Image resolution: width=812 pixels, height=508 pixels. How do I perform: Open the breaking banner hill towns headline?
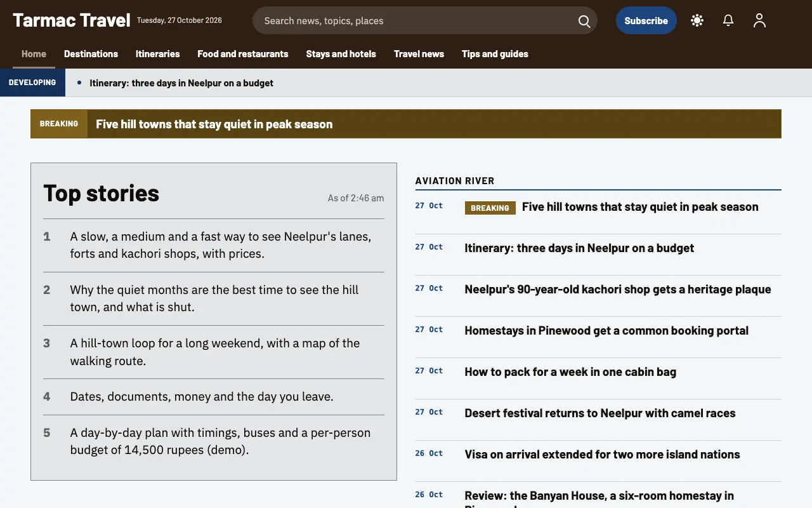(214, 124)
